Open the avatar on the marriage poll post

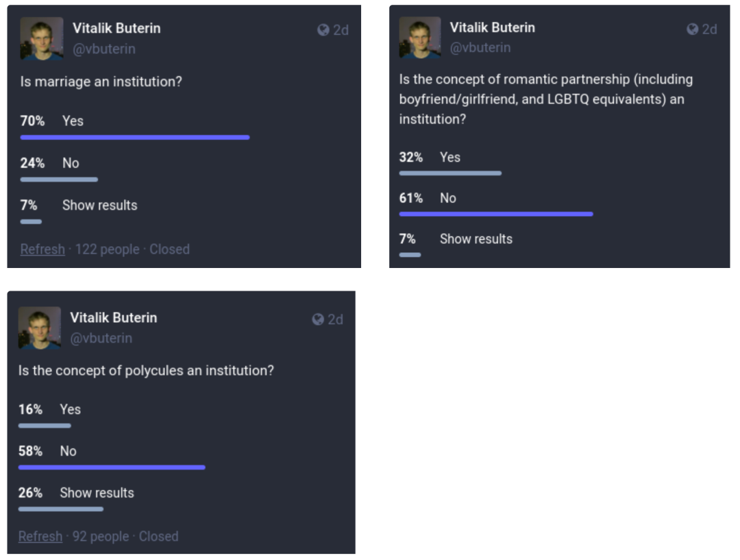[42, 39]
